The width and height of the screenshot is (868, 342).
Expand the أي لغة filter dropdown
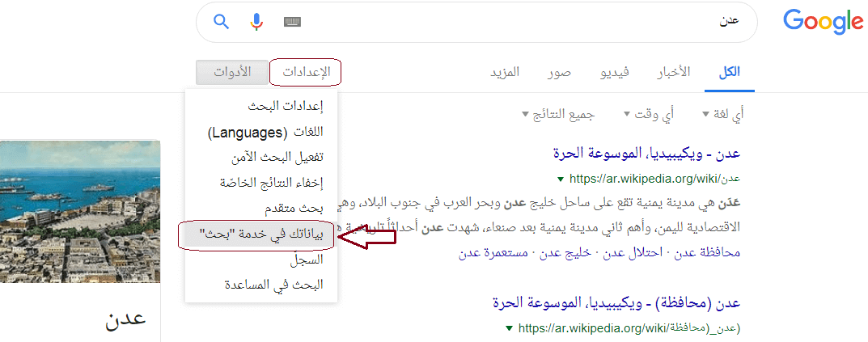tap(723, 115)
